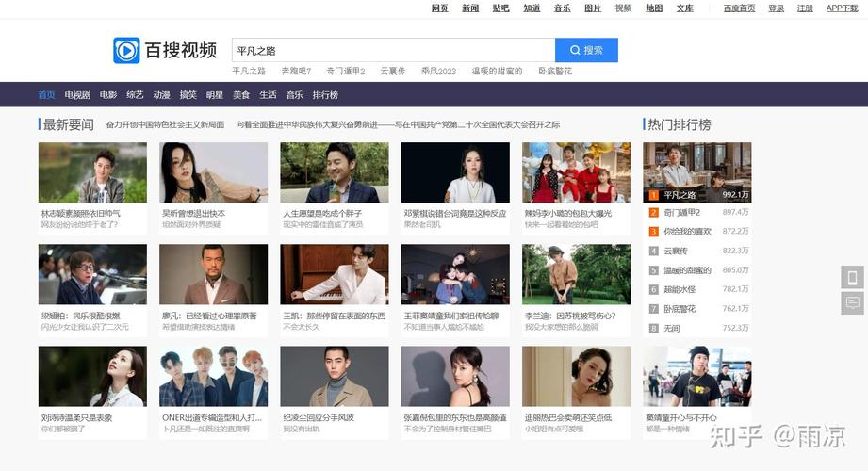Open the 排行榜 navigation tab
868x471 pixels.
(x=325, y=94)
